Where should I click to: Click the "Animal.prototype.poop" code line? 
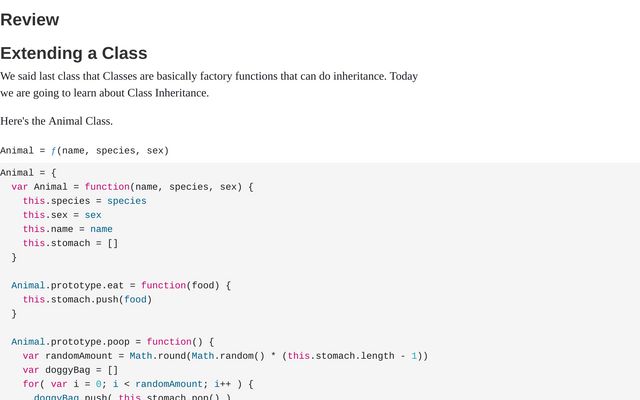pyautogui.click(x=113, y=342)
